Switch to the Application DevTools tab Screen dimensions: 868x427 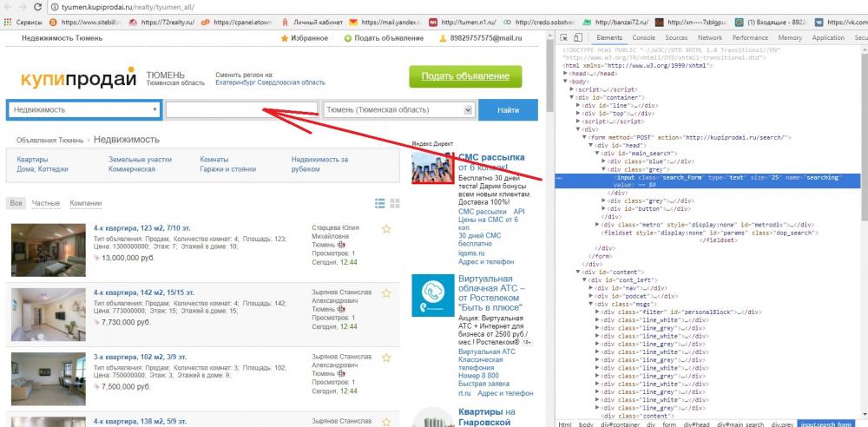(828, 37)
